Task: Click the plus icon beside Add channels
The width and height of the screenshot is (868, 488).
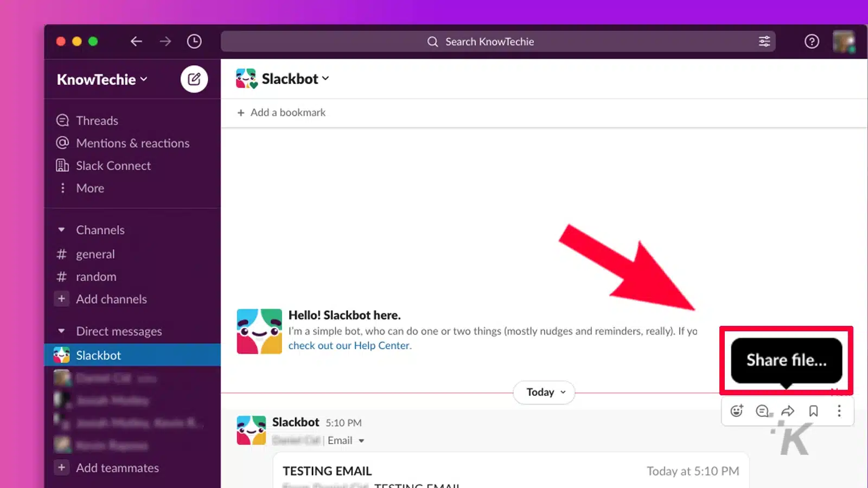Action: (x=62, y=299)
